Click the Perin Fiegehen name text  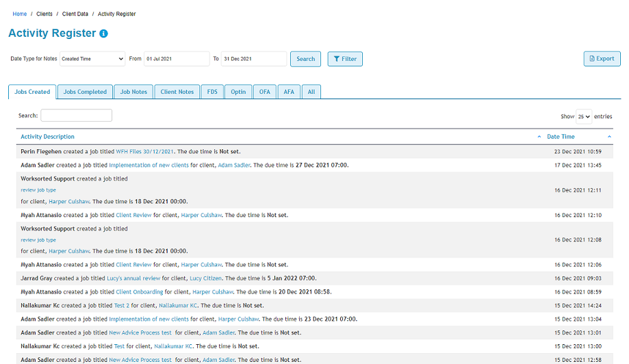click(41, 151)
